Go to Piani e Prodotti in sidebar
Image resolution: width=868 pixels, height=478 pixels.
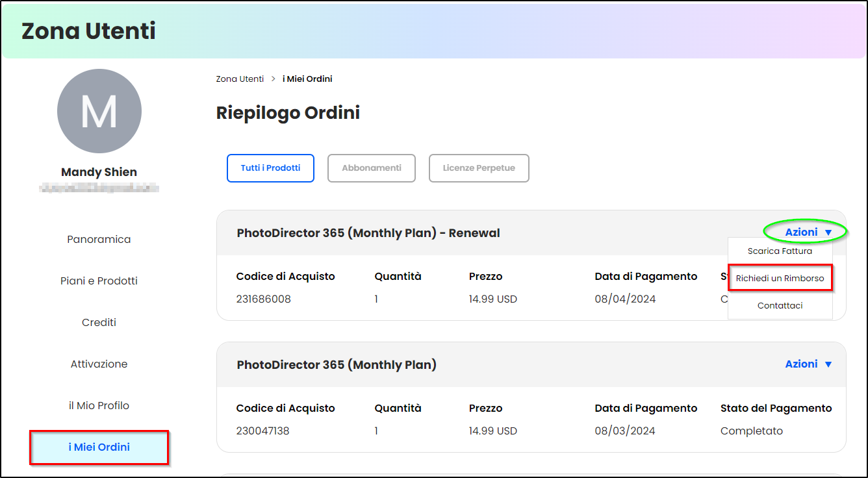(x=99, y=281)
